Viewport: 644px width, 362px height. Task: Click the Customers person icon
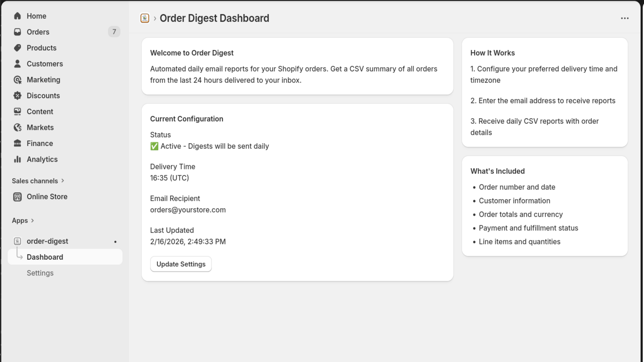tap(17, 64)
